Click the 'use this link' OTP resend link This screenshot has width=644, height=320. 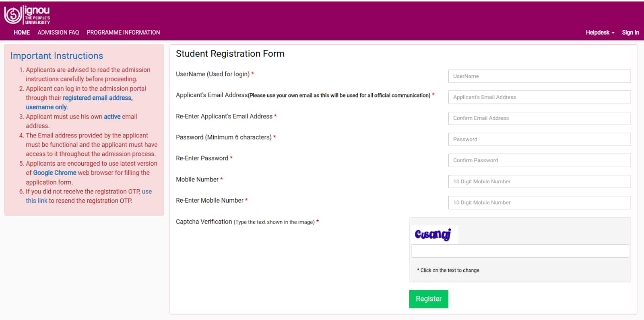(37, 201)
